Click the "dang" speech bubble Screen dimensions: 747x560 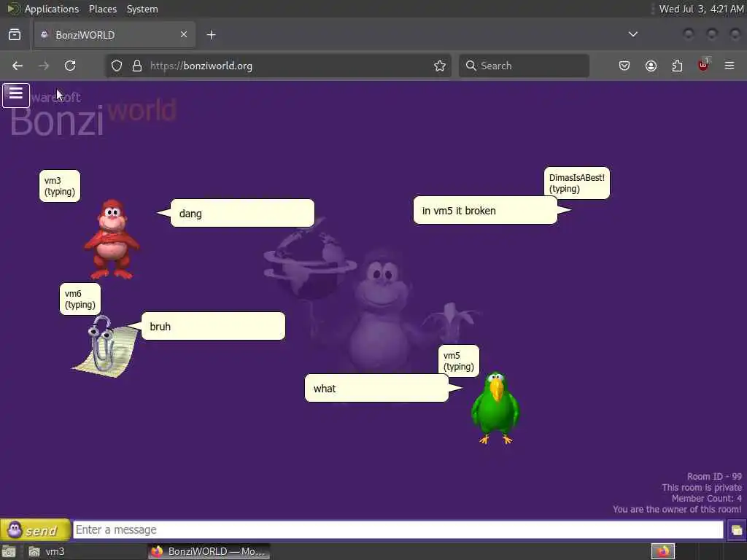(x=242, y=214)
